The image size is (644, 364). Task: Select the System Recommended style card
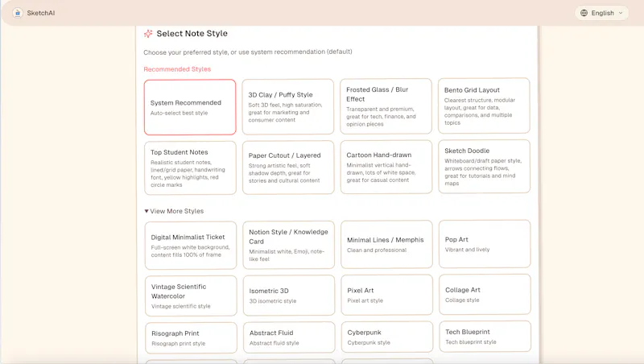point(190,107)
